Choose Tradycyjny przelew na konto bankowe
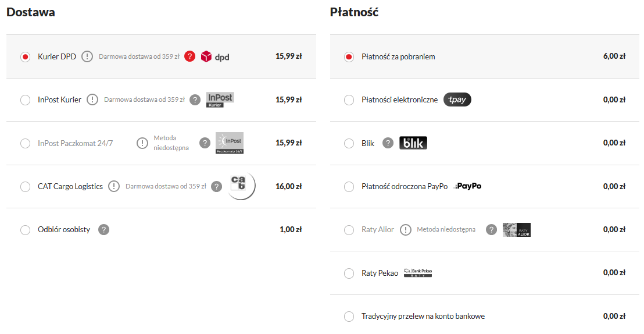 pos(349,317)
